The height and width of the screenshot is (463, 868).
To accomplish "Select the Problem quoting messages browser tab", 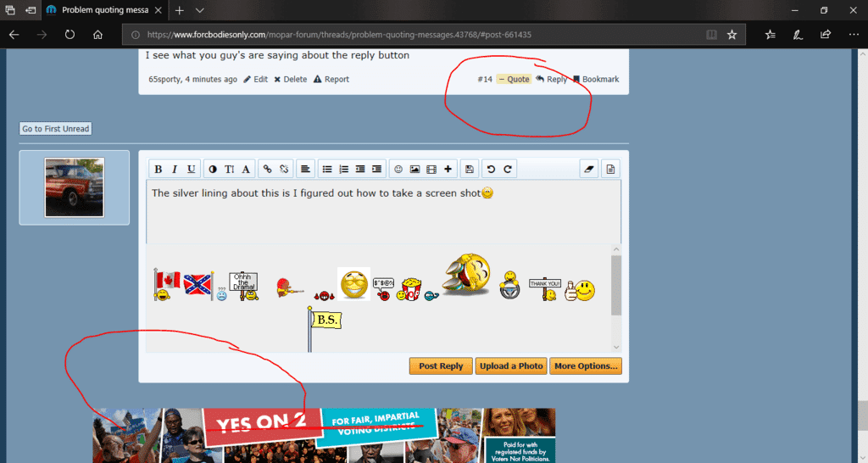I will point(102,10).
